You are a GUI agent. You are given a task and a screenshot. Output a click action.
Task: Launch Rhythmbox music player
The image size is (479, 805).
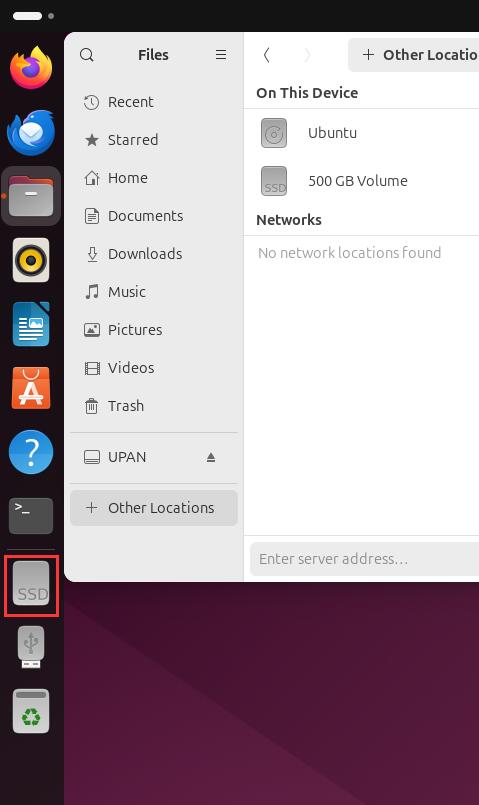coord(31,260)
